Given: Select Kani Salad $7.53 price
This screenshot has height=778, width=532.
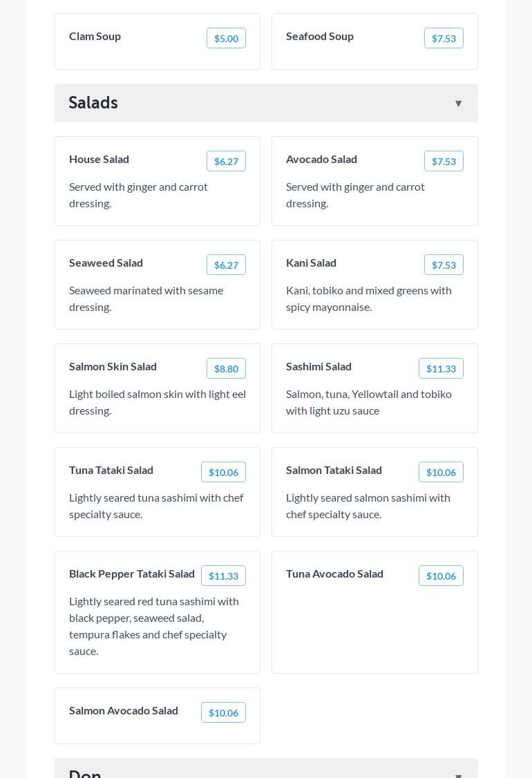Looking at the screenshot, I should tap(444, 265).
